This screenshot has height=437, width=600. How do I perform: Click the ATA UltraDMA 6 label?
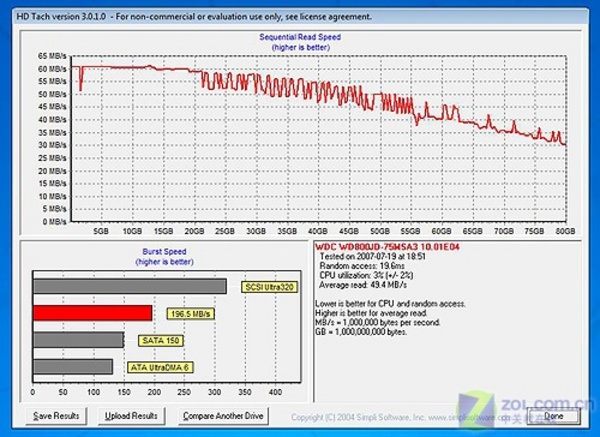[x=160, y=367]
